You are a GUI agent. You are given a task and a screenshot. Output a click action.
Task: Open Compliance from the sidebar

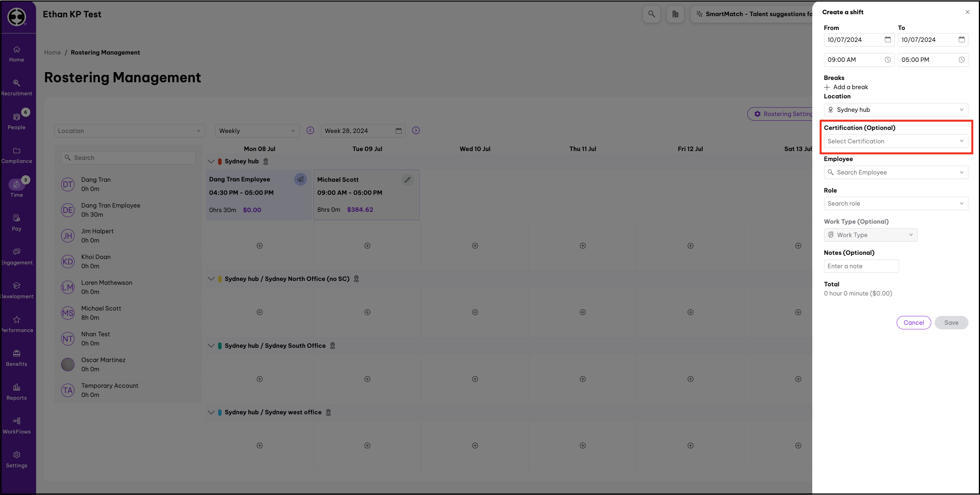17,155
